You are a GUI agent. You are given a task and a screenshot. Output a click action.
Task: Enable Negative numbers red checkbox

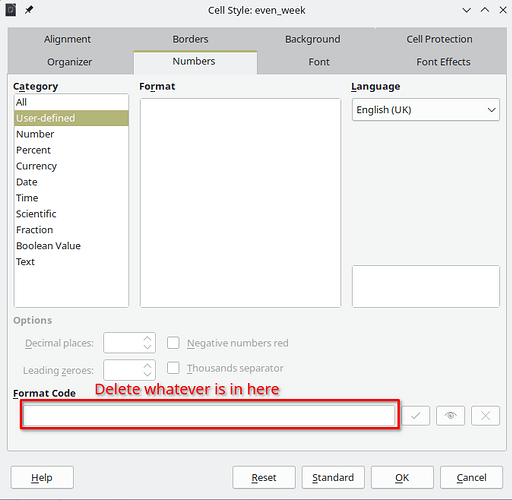[x=173, y=343]
